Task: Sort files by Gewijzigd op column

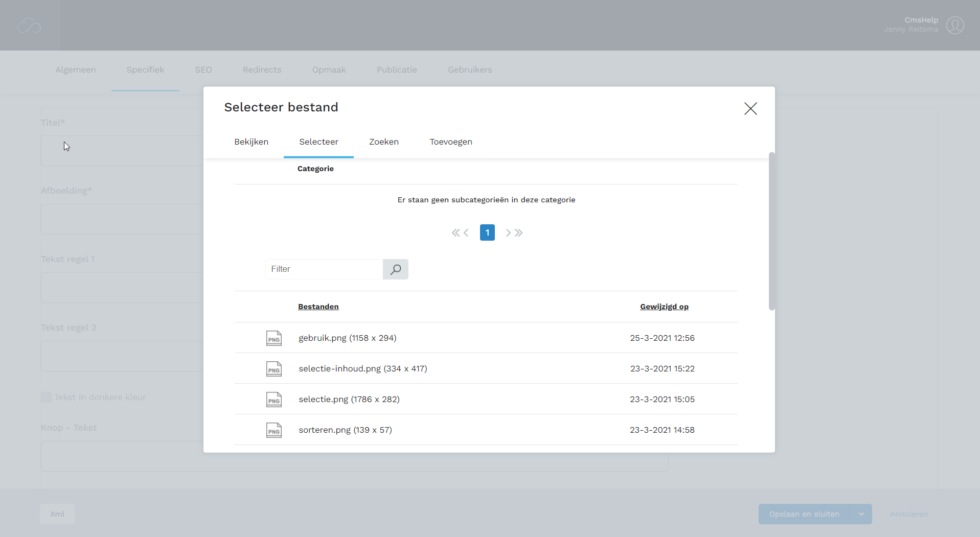Action: point(664,307)
